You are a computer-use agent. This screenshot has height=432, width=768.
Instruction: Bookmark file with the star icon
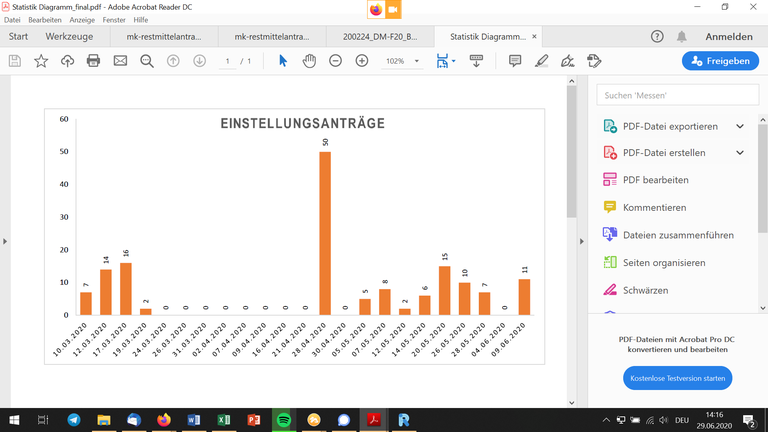pos(41,61)
